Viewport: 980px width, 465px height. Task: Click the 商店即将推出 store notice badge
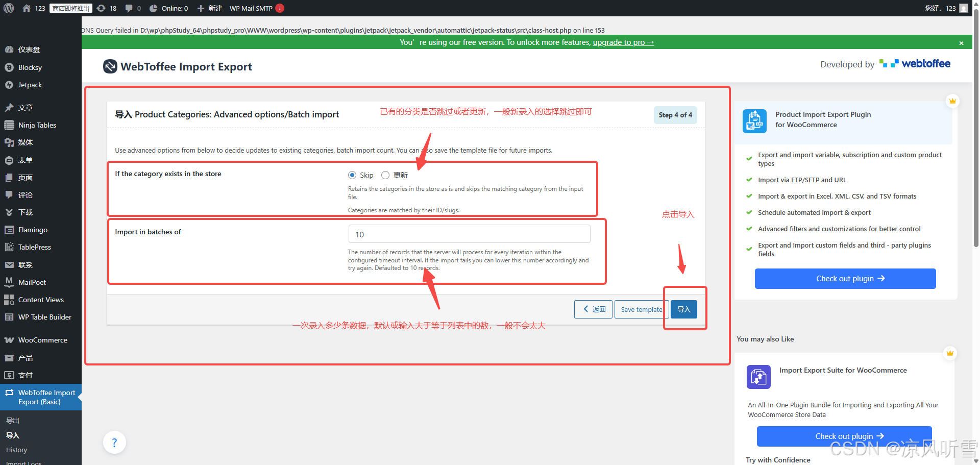click(71, 8)
